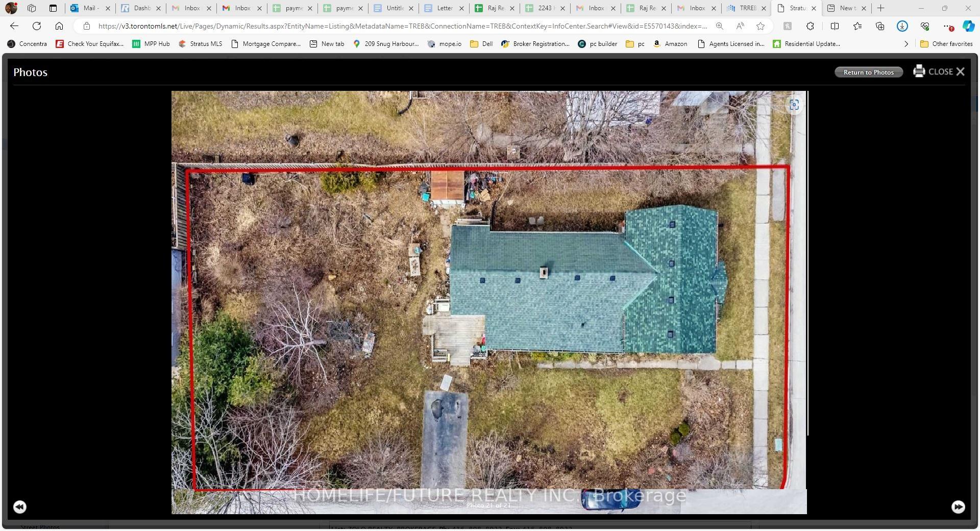The height and width of the screenshot is (531, 980).
Task: Open the Copilot sidebar icon
Action: [x=968, y=26]
